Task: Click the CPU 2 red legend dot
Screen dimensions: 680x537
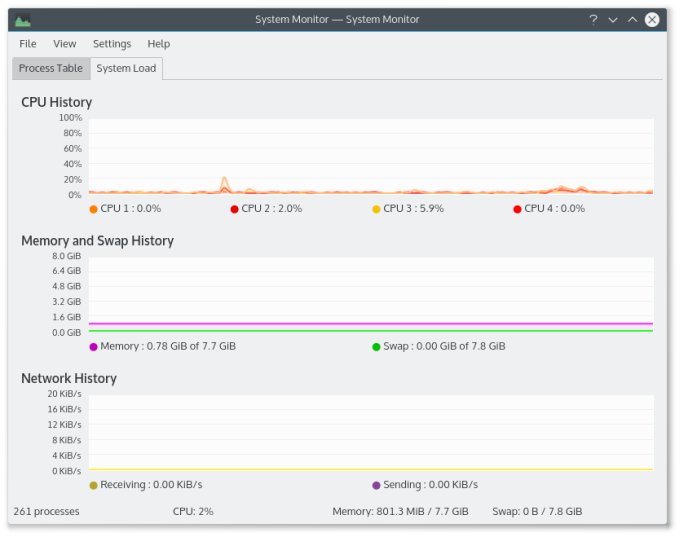Action: click(x=234, y=209)
